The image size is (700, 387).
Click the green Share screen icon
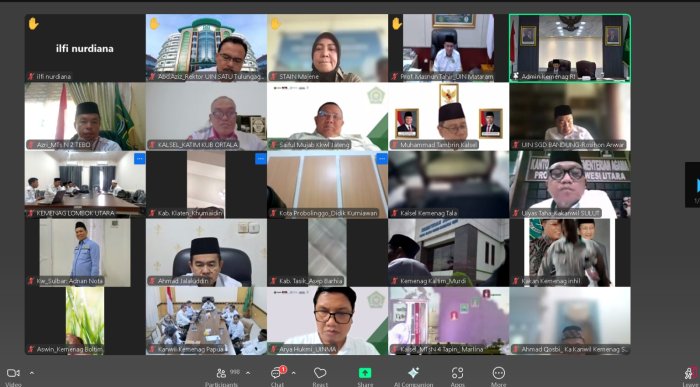[x=365, y=373]
